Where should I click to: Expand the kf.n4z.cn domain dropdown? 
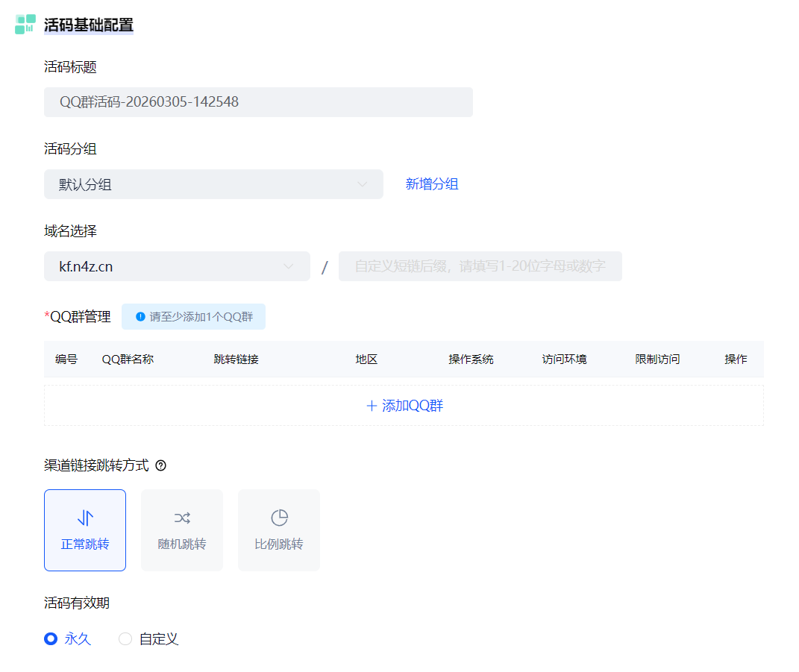pos(177,266)
